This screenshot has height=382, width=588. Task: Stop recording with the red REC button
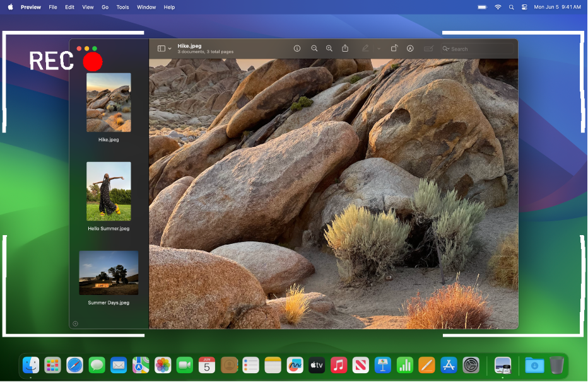tap(92, 61)
